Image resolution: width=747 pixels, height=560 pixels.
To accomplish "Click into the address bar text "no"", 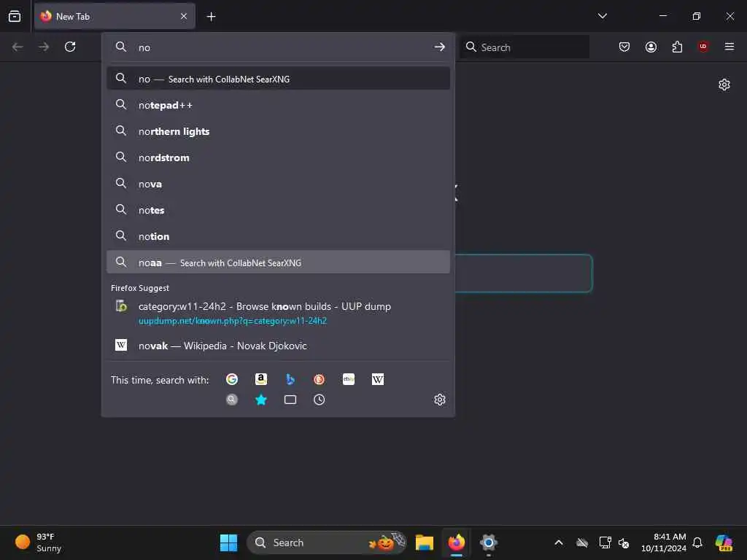I will click(x=144, y=47).
